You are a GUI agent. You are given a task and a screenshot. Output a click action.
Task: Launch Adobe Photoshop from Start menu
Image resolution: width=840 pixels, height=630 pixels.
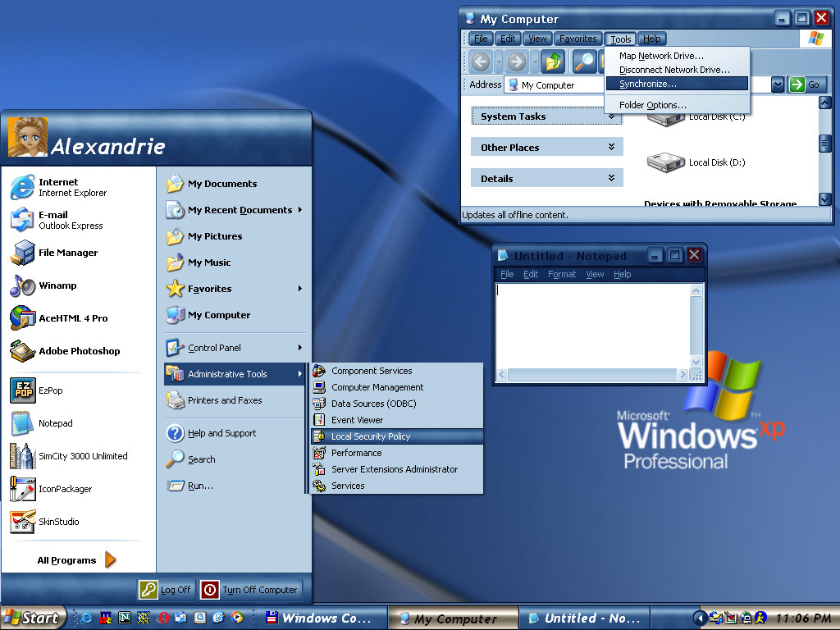[78, 351]
